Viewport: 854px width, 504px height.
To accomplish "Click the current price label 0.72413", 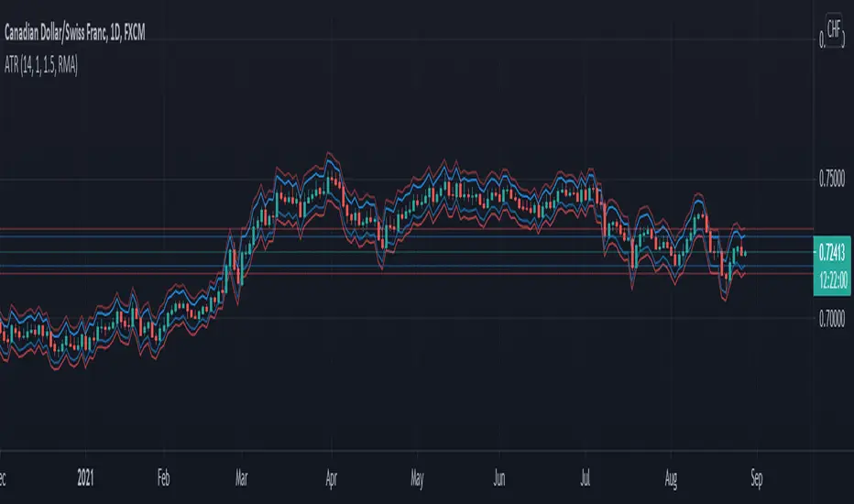I will [833, 248].
